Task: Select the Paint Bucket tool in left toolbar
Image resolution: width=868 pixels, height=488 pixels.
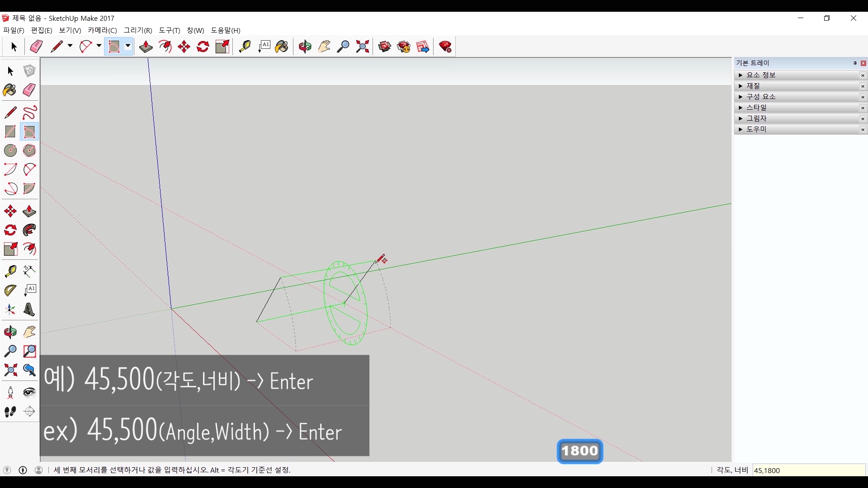Action: [10, 90]
